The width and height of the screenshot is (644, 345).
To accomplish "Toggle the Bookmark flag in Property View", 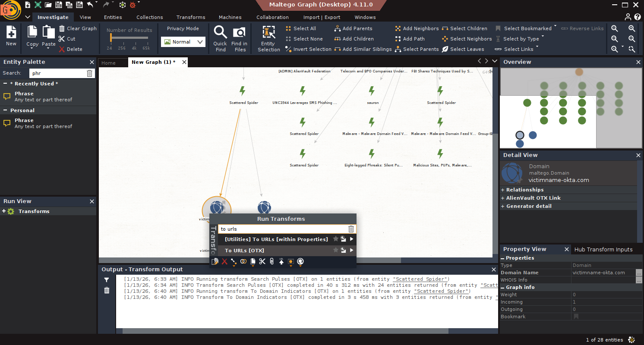I will pos(576,317).
